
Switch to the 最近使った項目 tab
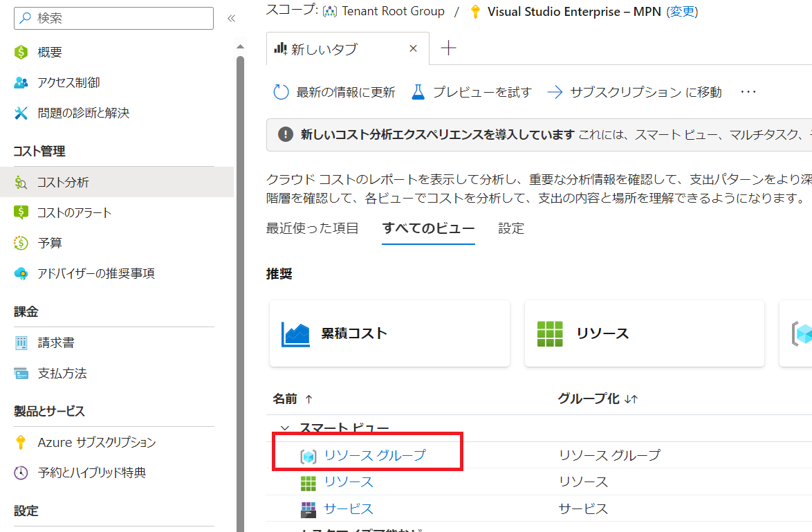click(x=313, y=228)
